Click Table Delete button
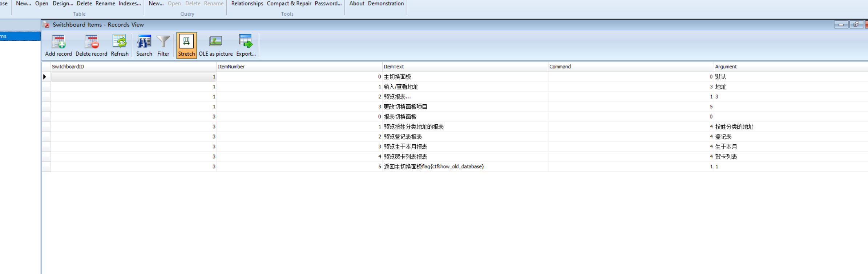The image size is (868, 274). point(84,3)
